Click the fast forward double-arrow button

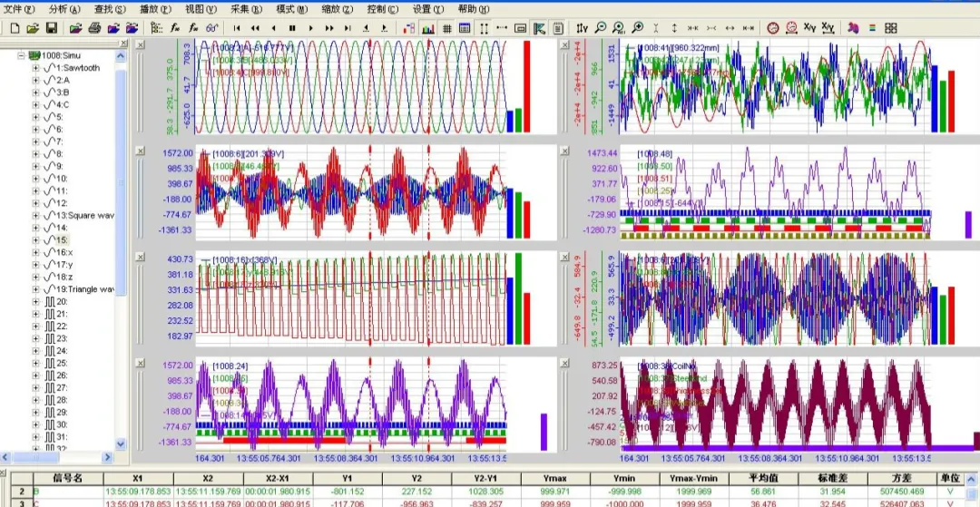[x=328, y=28]
